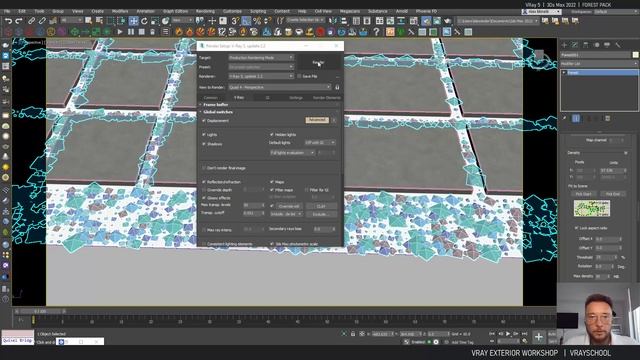Viewport: 640px width, 360px height.
Task: Enable Don't render final image checkbox
Action: pos(204,168)
